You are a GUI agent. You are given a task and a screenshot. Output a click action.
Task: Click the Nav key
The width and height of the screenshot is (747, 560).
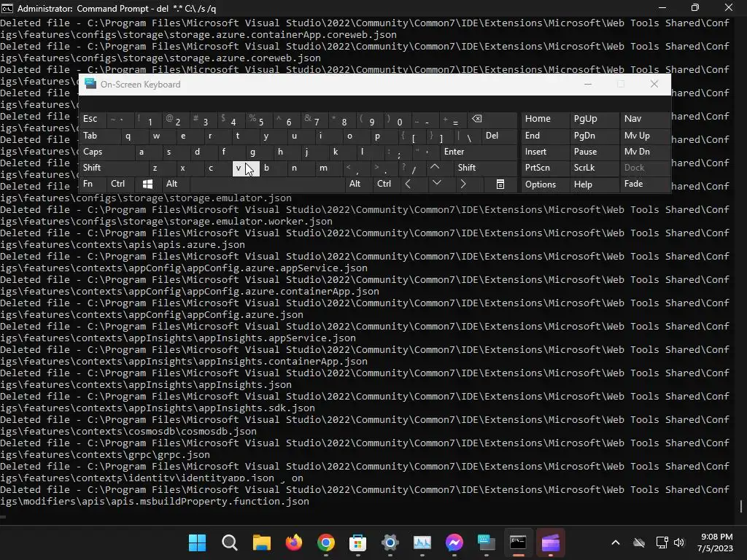645,119
